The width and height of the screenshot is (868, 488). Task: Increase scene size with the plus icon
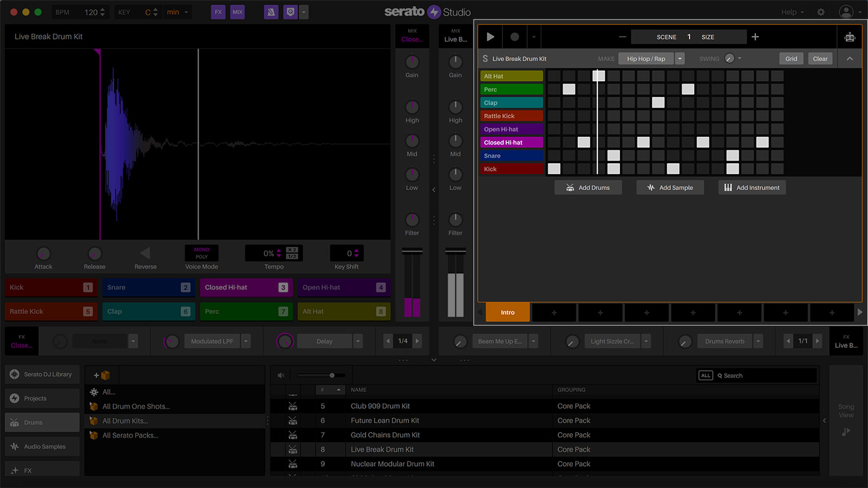[x=755, y=37]
